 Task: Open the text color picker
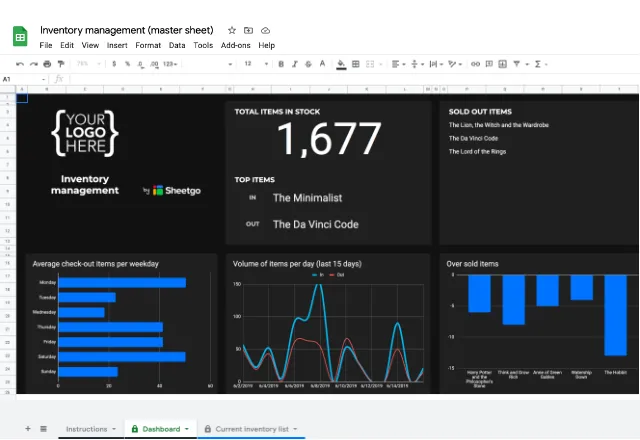coord(322,64)
